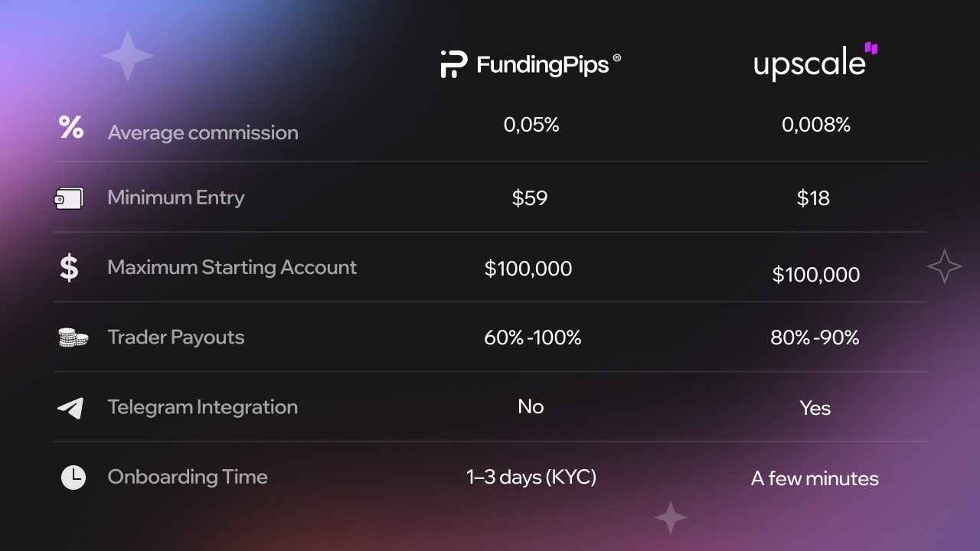Select the dollar sign icon
The width and height of the screenshot is (980, 551).
point(69,267)
